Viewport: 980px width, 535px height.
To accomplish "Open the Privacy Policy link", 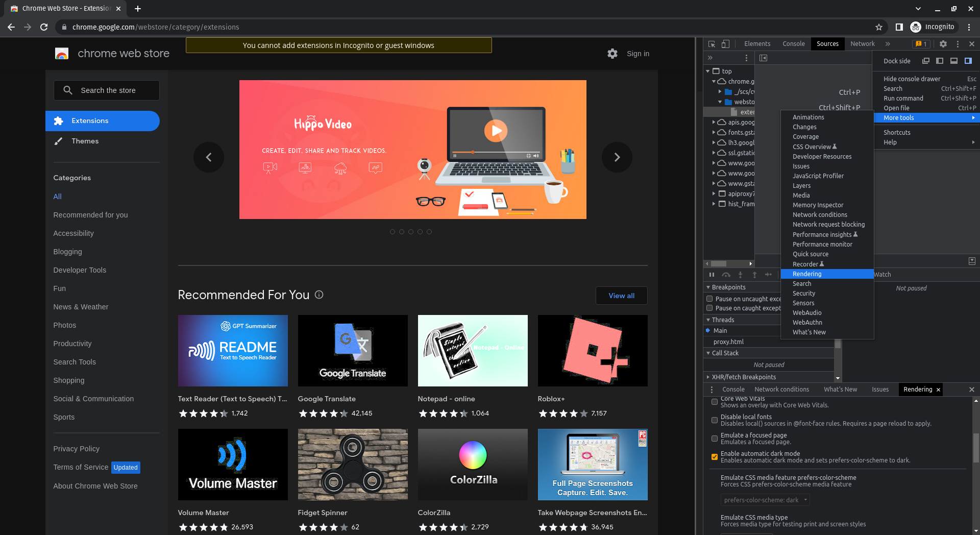I will [x=77, y=449].
